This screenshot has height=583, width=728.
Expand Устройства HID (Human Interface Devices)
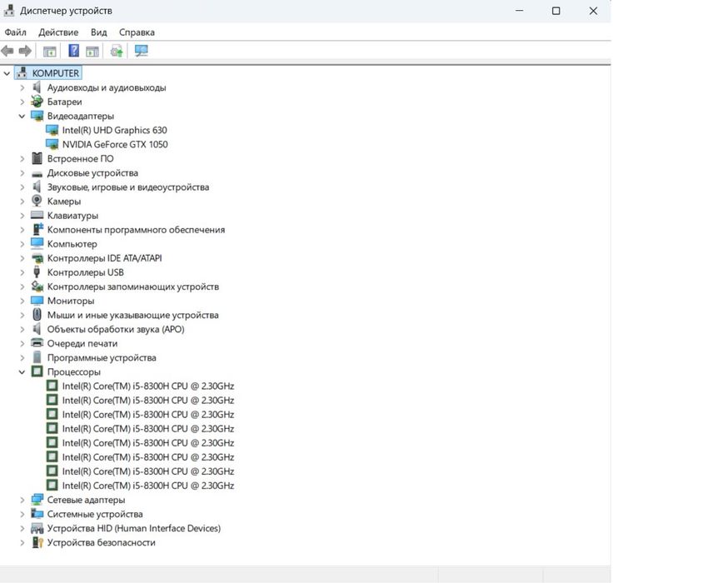(22, 528)
